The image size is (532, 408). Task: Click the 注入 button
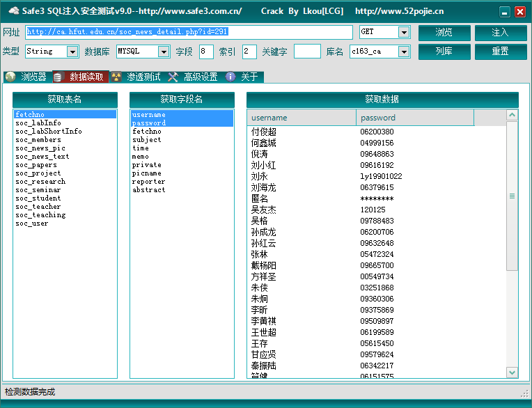[501, 33]
